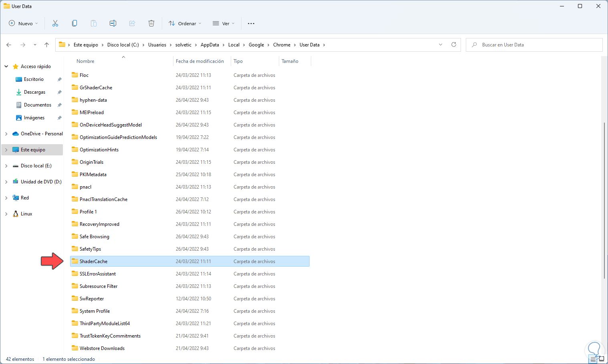Image resolution: width=608 pixels, height=364 pixels.
Task: Expand the OneDrive - Personal node
Action: pyautogui.click(x=6, y=134)
